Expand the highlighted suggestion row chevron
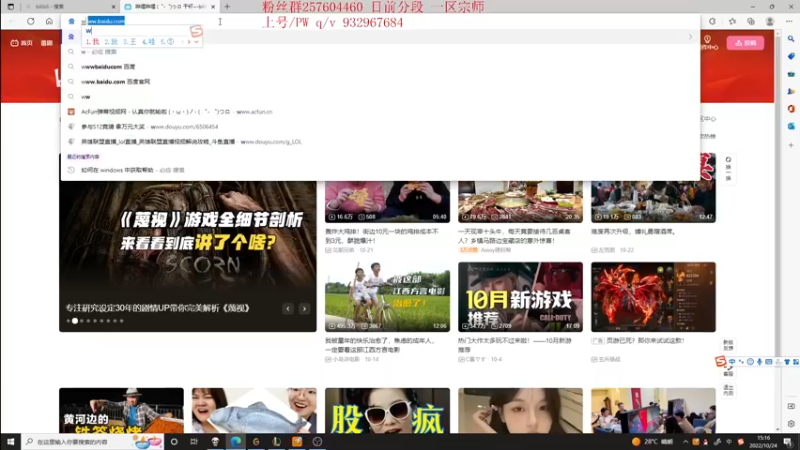This screenshot has height=450, width=800. pos(690,37)
